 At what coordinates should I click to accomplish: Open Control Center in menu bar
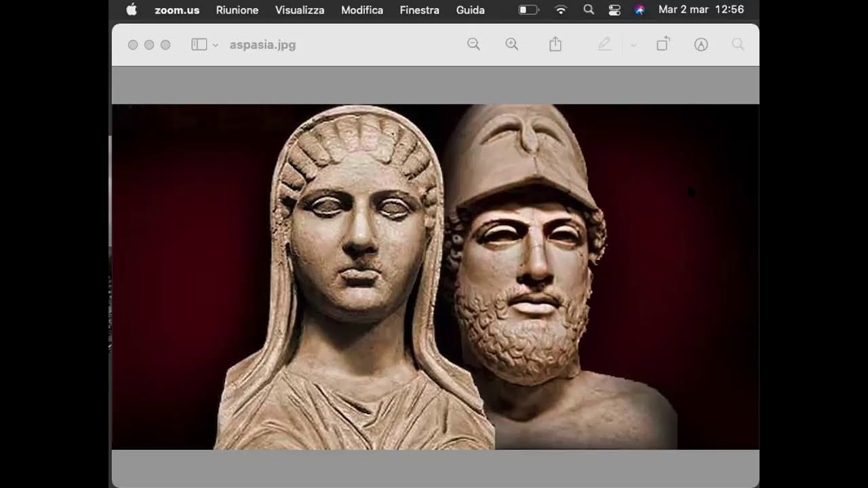614,10
